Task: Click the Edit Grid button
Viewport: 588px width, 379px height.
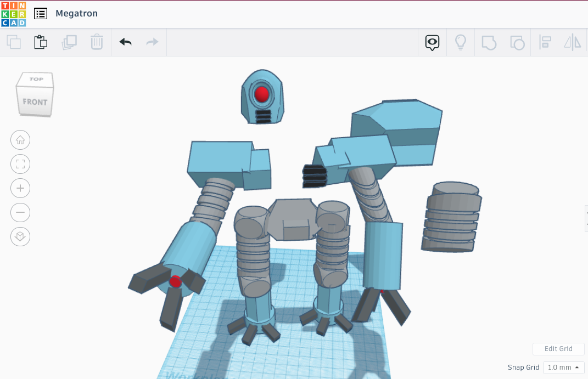Action: point(558,349)
